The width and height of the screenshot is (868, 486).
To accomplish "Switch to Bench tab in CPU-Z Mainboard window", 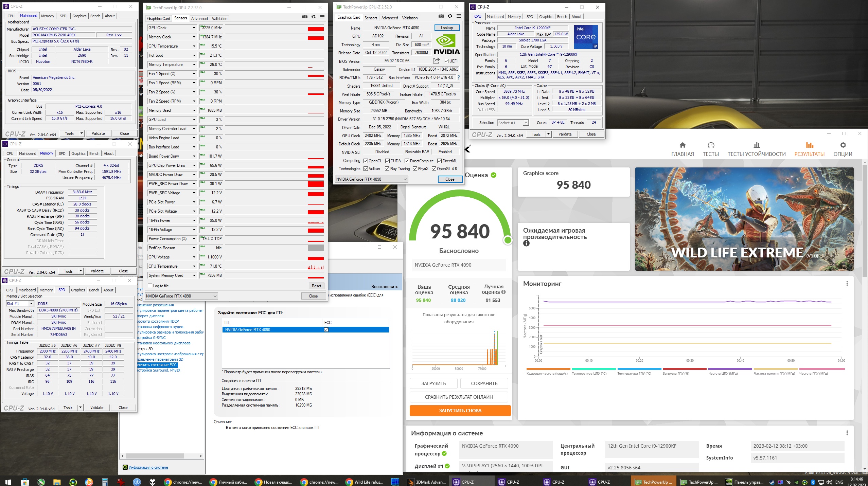I will tap(95, 16).
